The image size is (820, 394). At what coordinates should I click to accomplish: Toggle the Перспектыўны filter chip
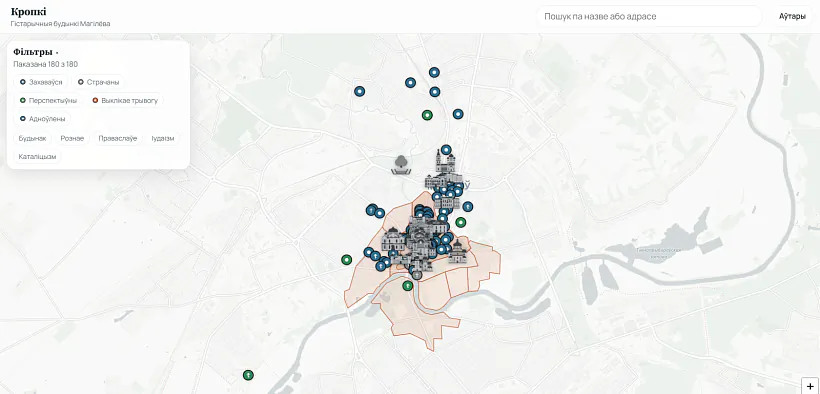point(48,100)
